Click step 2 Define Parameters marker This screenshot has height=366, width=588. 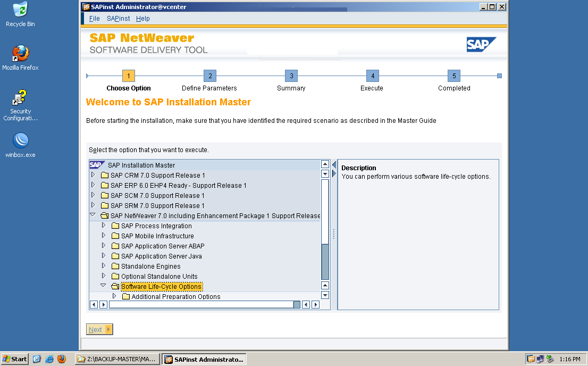210,76
